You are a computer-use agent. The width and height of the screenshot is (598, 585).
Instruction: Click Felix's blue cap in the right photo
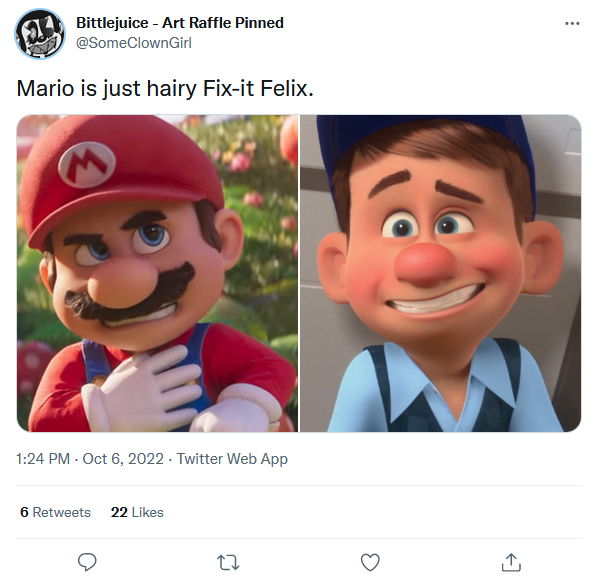[427, 140]
